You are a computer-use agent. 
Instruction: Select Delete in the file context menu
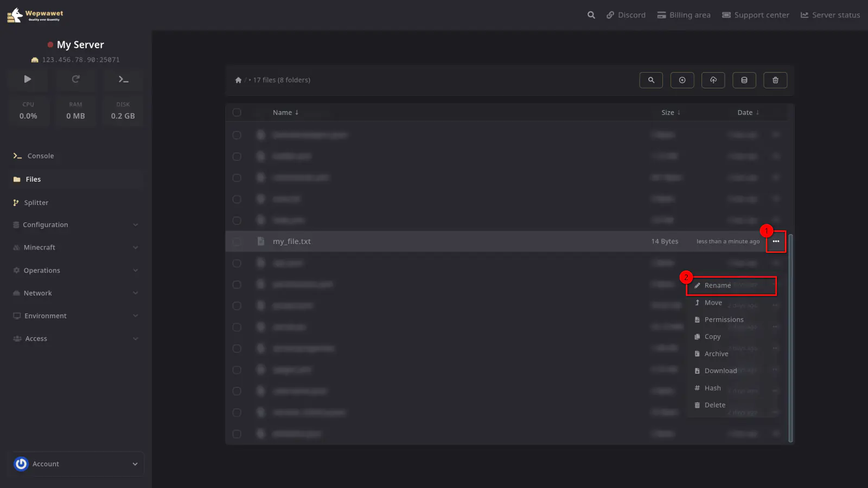pos(714,405)
